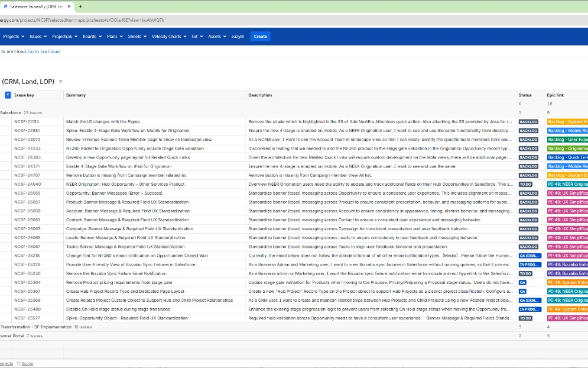Open issue NCSF-23073
This screenshot has width=588, height=368.
pyautogui.click(x=27, y=140)
